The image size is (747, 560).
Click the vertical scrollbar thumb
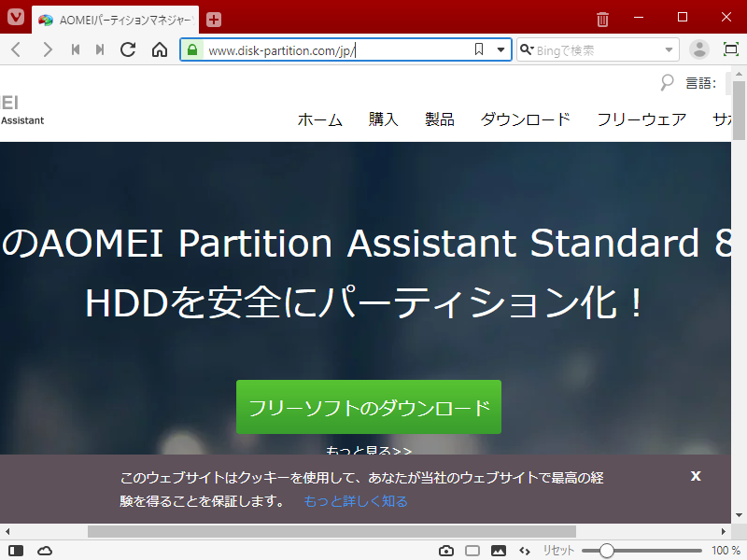pyautogui.click(x=739, y=110)
